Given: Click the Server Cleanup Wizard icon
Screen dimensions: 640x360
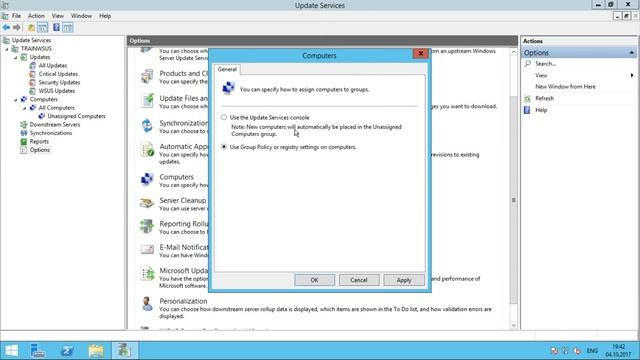Looking at the screenshot, I should [147, 203].
